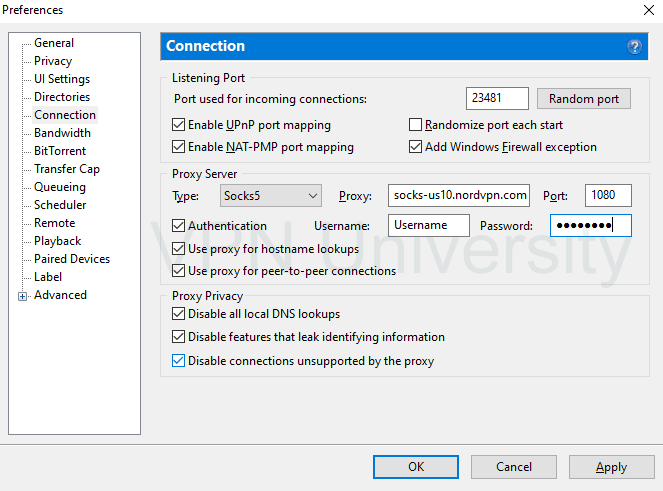This screenshot has width=663, height=491.
Task: Focus the incoming port field showing 23481
Action: tap(497, 98)
